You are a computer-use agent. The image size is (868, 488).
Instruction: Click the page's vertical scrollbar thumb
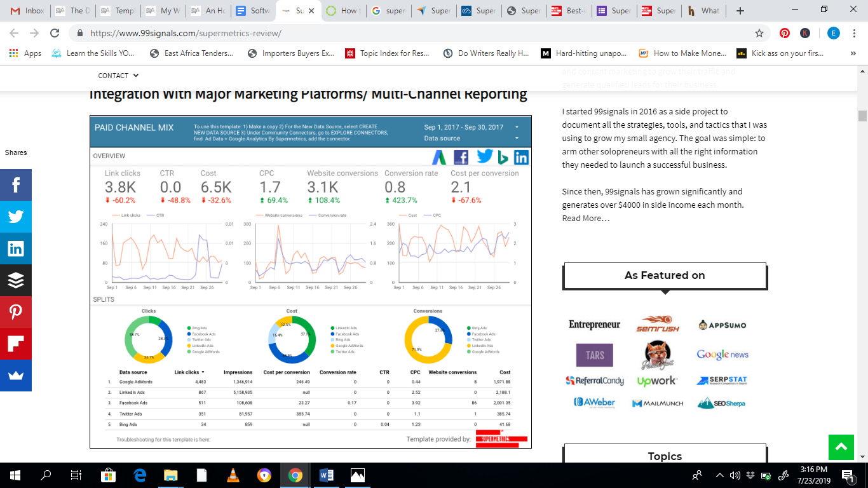pos(862,116)
